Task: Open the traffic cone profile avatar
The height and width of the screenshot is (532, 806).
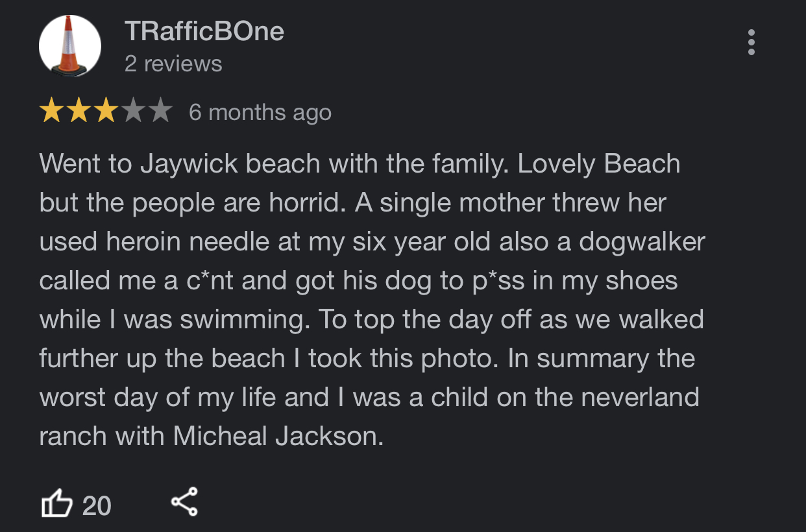Action: pyautogui.click(x=69, y=47)
